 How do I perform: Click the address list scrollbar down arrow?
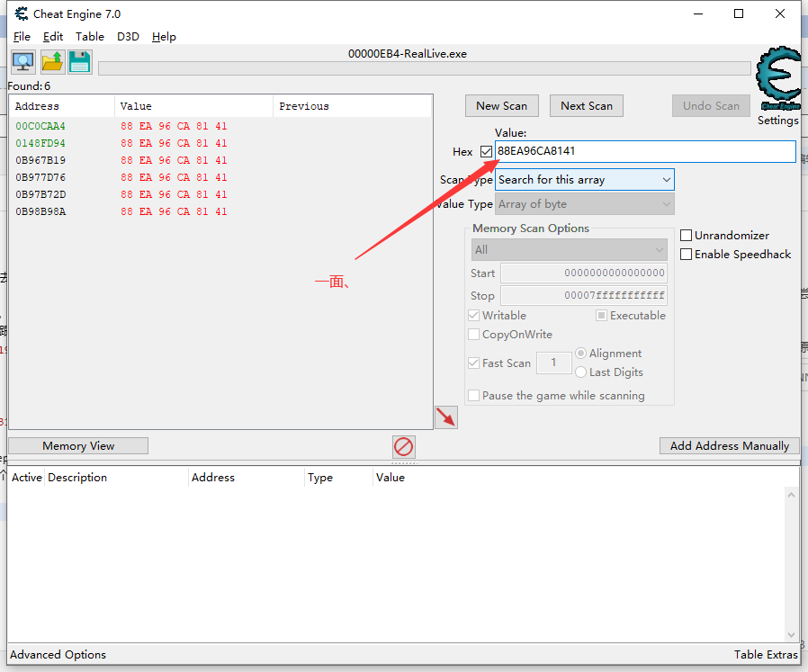click(791, 635)
